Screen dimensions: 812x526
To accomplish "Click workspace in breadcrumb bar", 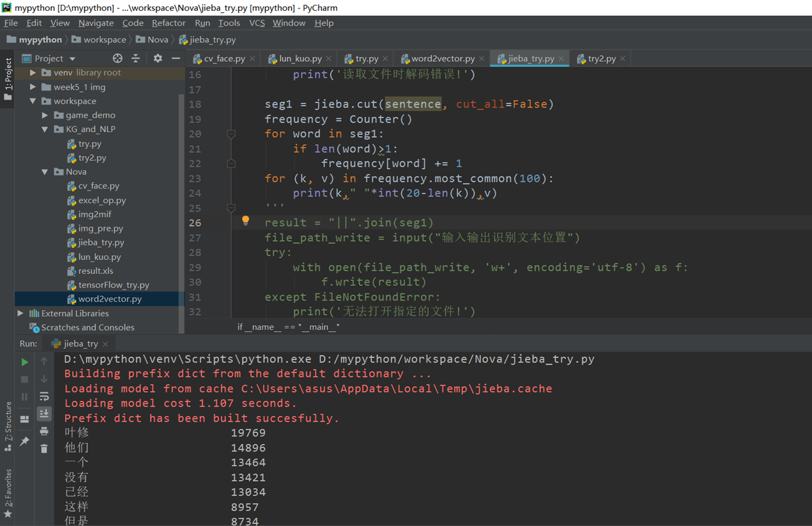I will tap(99, 39).
